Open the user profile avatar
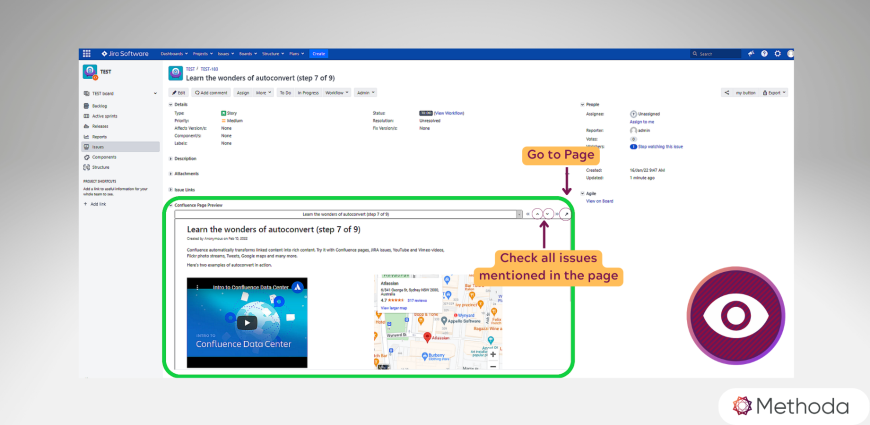Viewport: 870px width, 425px height. tap(790, 54)
